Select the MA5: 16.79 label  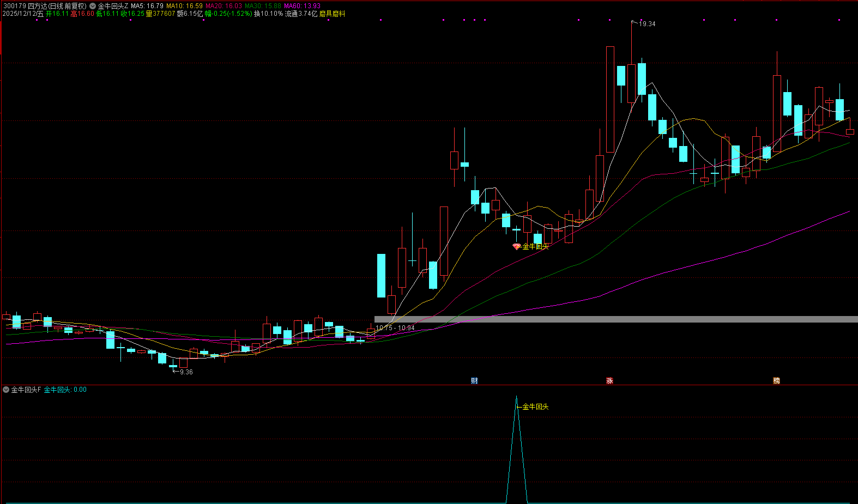tap(147, 6)
